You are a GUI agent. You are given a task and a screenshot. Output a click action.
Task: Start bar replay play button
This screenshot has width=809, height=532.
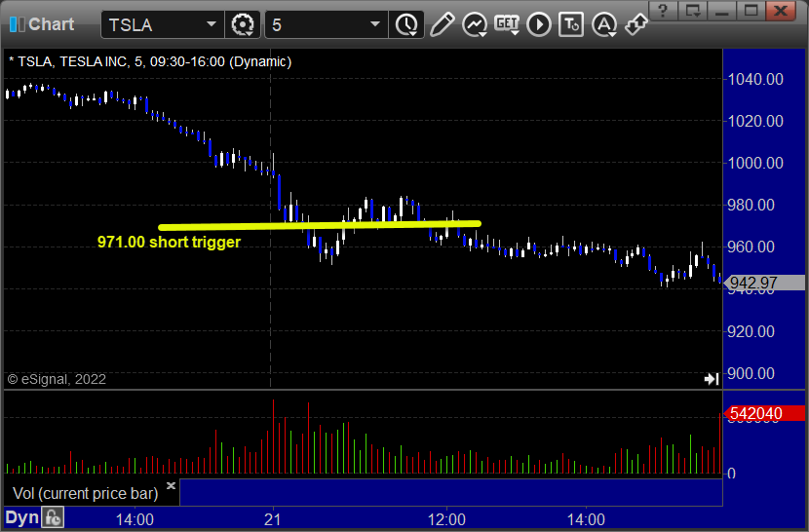point(539,24)
